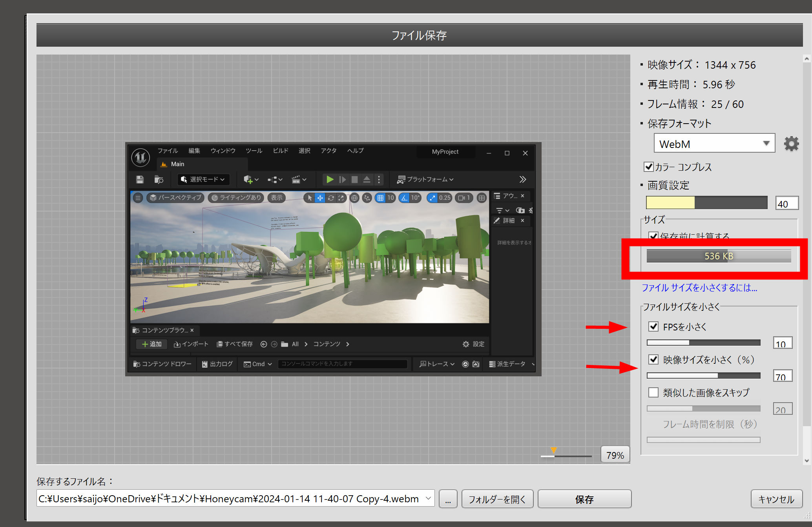Screen dimensions: 812x527
Task: Click the quality value field showing 40
Action: click(786, 204)
